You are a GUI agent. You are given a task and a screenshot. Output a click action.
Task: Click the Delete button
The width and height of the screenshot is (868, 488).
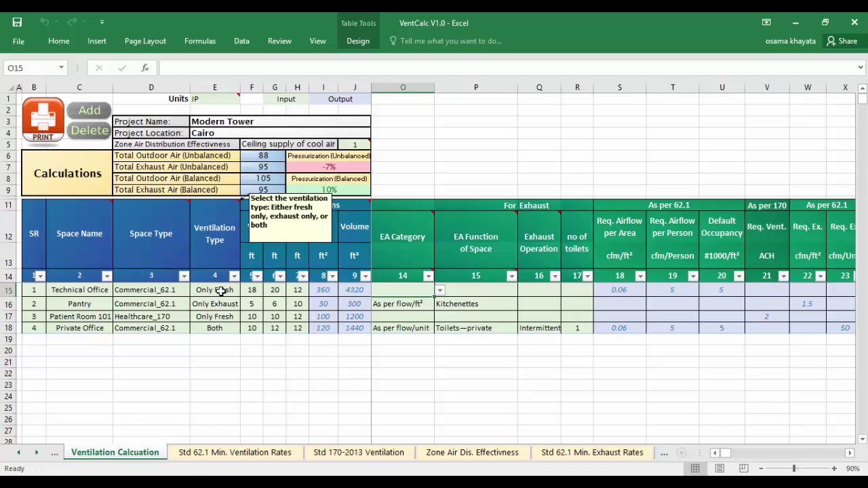coord(89,130)
